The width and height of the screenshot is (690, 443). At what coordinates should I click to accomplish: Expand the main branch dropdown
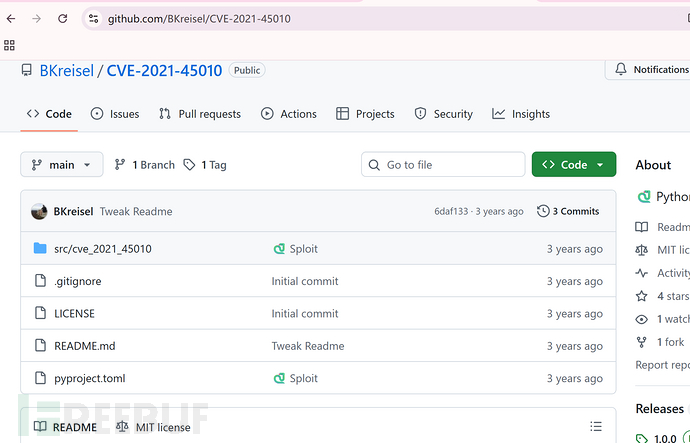tap(62, 165)
